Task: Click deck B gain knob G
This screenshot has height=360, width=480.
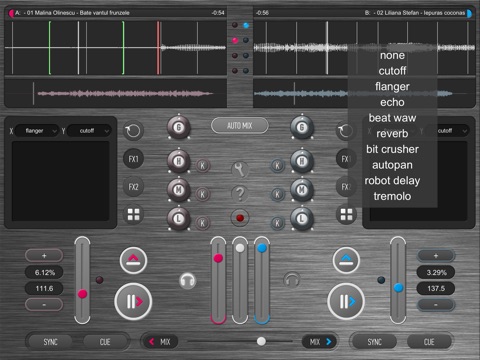Action: (x=302, y=127)
